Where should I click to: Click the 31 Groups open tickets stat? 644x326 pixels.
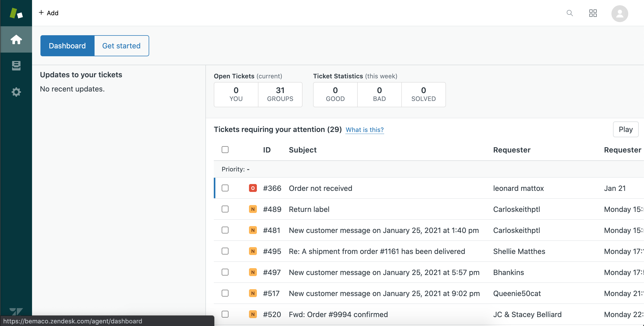tap(280, 94)
